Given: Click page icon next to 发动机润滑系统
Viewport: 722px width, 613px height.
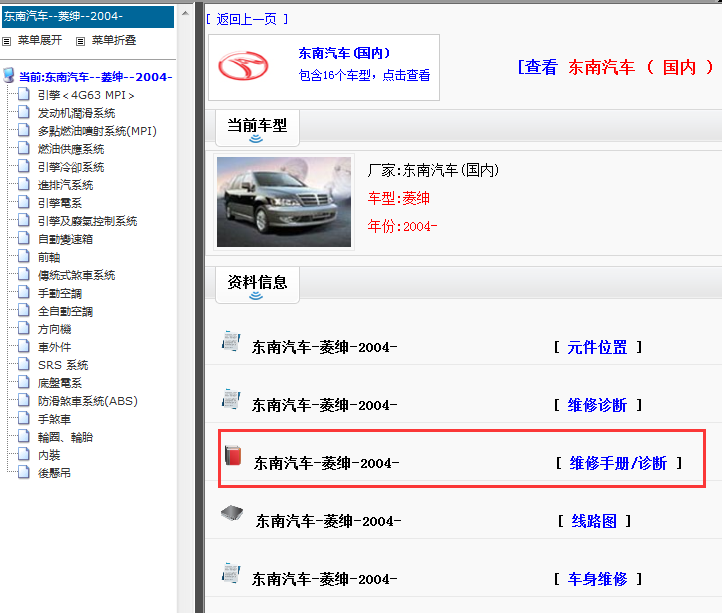Looking at the screenshot, I should (x=24, y=112).
